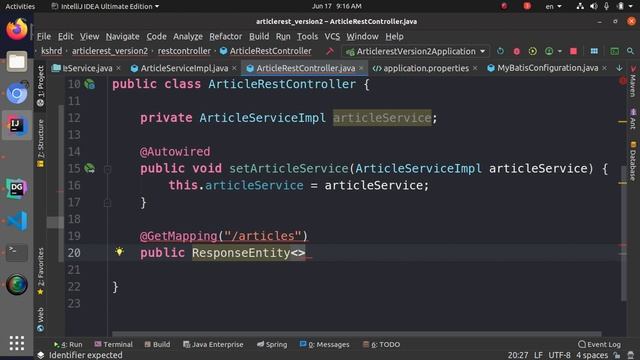Image resolution: width=640 pixels, height=360 pixels.
Task: Open the Event Log
Action: [x=600, y=344]
